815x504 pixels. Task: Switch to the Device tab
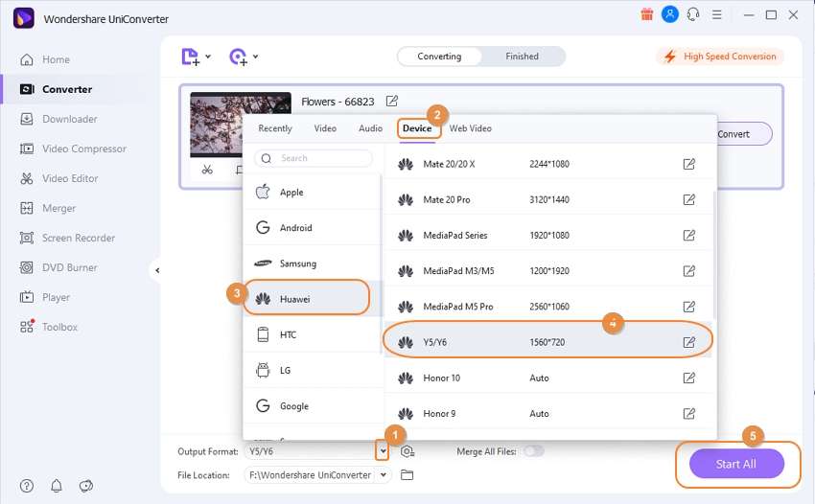417,127
